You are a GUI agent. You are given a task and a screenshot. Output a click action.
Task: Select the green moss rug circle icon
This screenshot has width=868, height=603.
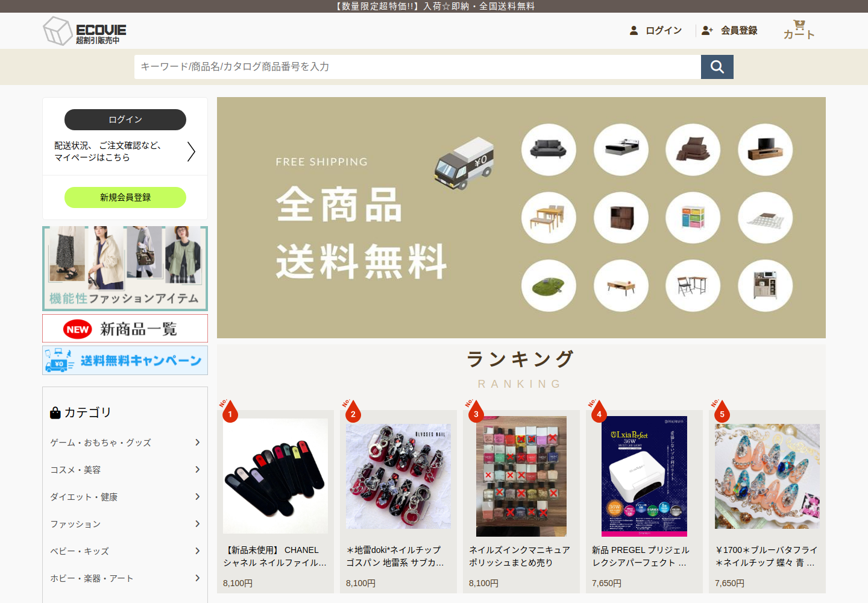point(549,286)
